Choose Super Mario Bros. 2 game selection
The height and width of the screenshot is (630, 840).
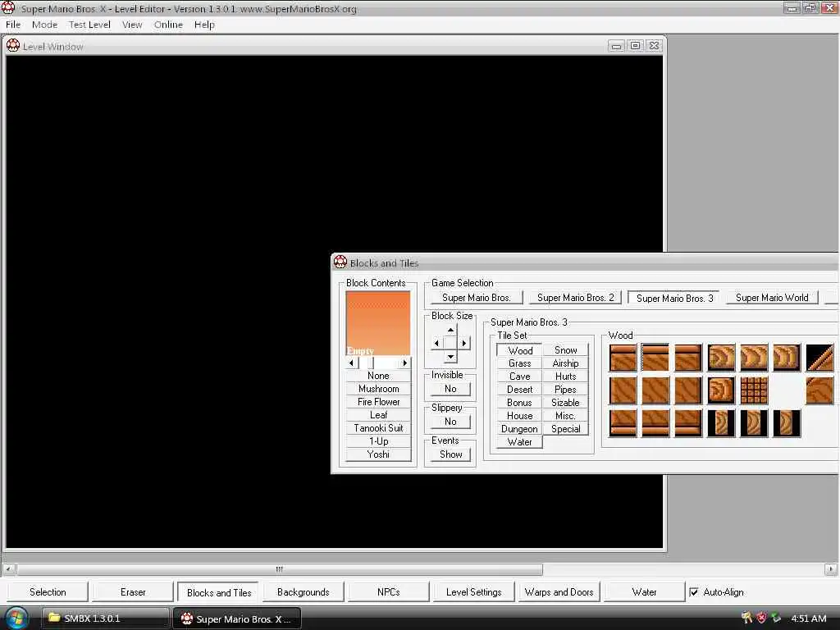coord(575,298)
